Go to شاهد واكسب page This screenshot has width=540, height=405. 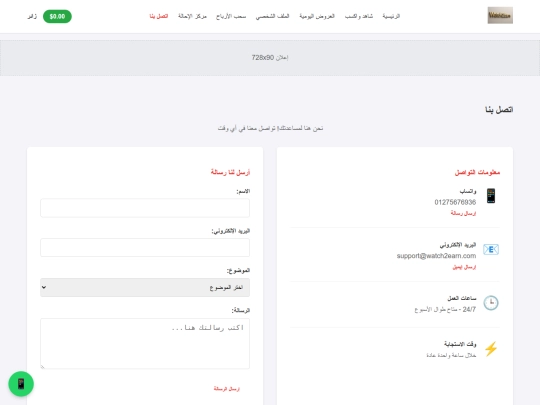[359, 16]
